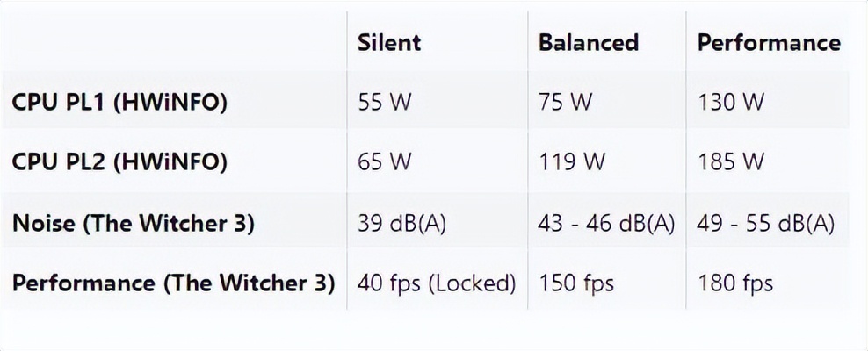The image size is (868, 351).
Task: Click the 55 W Silent PL1 cell
Action: pyautogui.click(x=384, y=102)
